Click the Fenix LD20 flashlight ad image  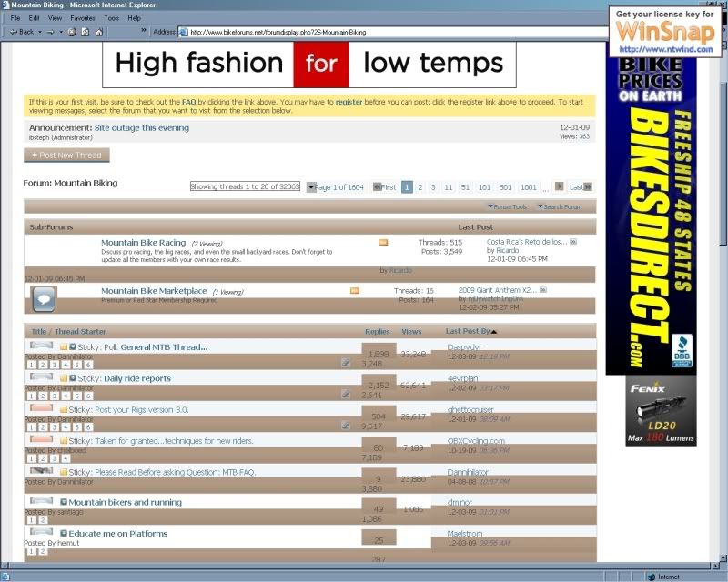pos(661,410)
